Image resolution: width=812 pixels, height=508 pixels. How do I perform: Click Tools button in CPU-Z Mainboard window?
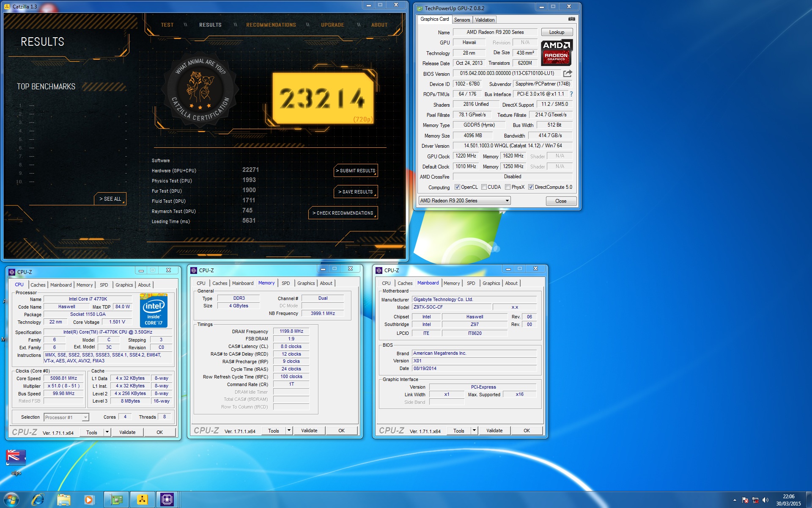click(459, 431)
